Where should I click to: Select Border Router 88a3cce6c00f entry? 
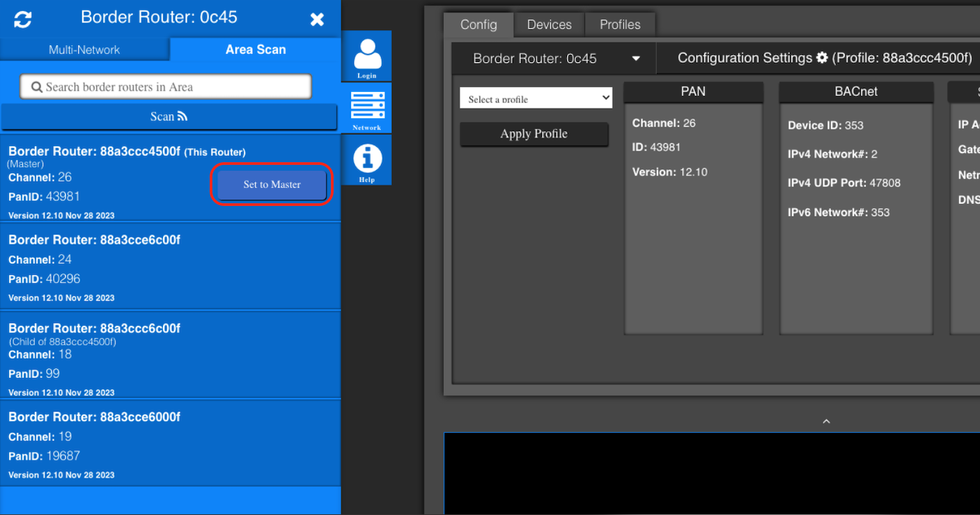click(x=170, y=267)
